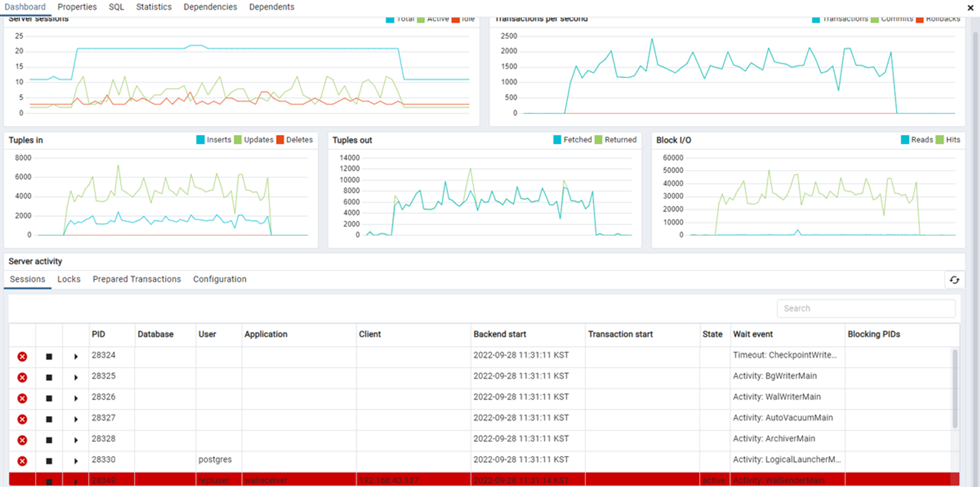
Task: Terminate session for PID 28324
Action: point(22,357)
